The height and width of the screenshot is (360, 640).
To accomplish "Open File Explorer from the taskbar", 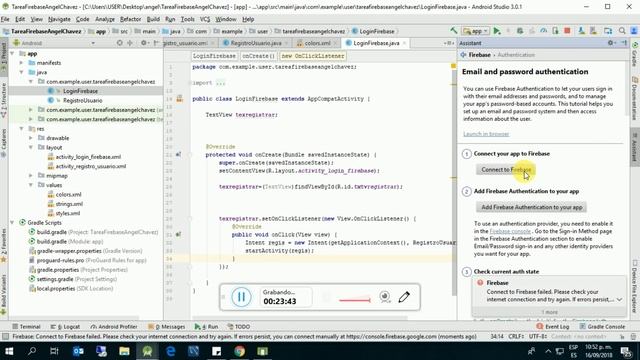I will click(124, 351).
